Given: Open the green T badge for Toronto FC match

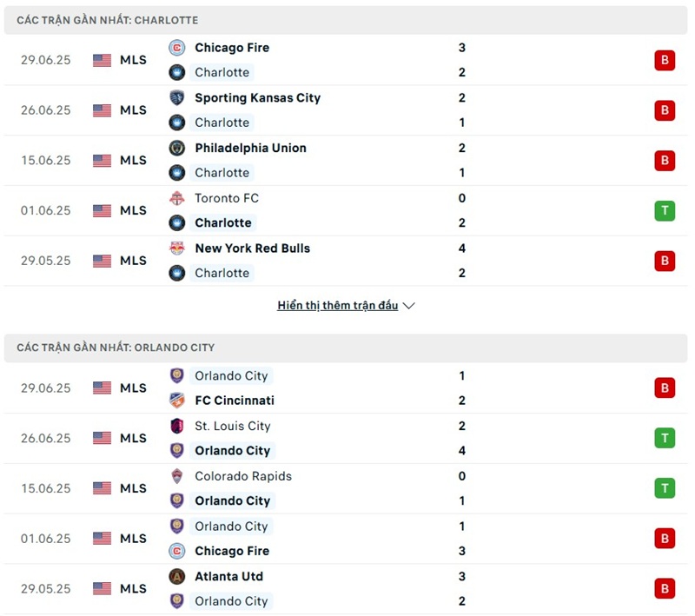Looking at the screenshot, I should (665, 210).
